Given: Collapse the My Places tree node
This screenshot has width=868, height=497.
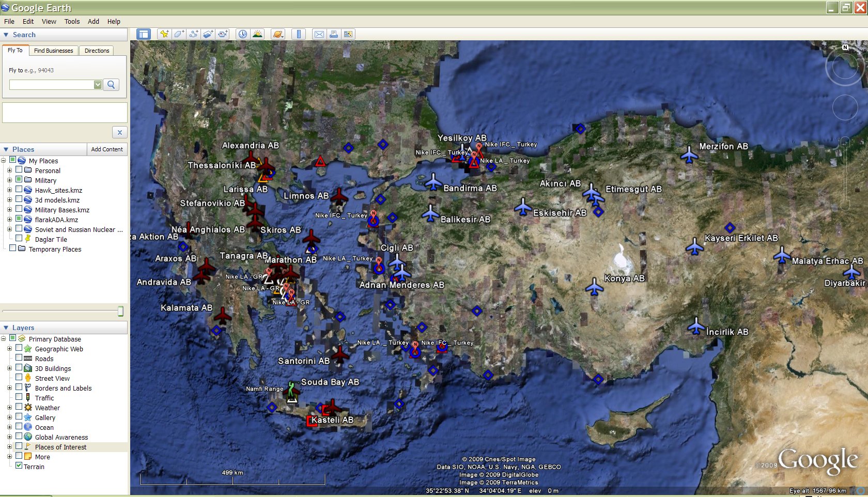Looking at the screenshot, I should click(x=4, y=161).
